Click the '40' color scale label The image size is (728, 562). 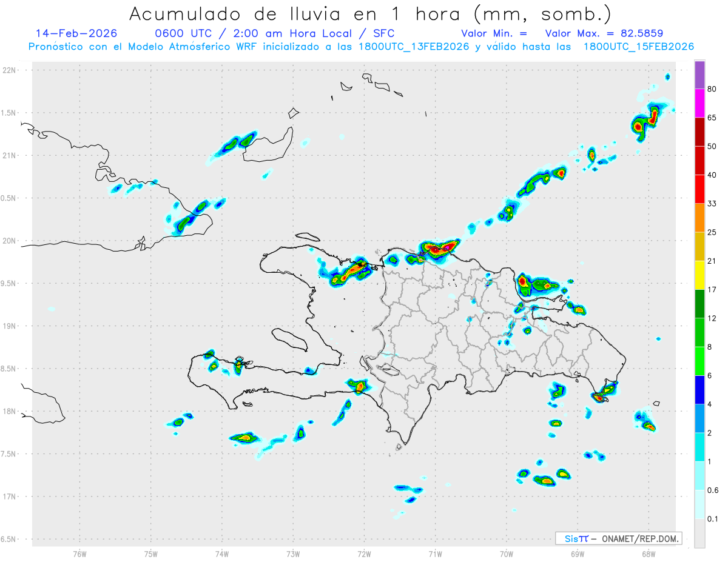pos(712,175)
